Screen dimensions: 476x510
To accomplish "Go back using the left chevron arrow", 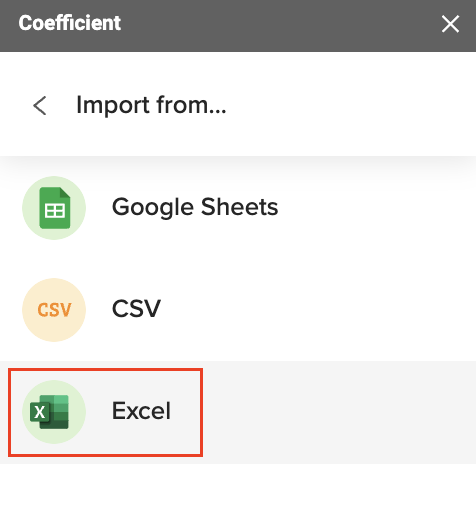I will point(40,106).
